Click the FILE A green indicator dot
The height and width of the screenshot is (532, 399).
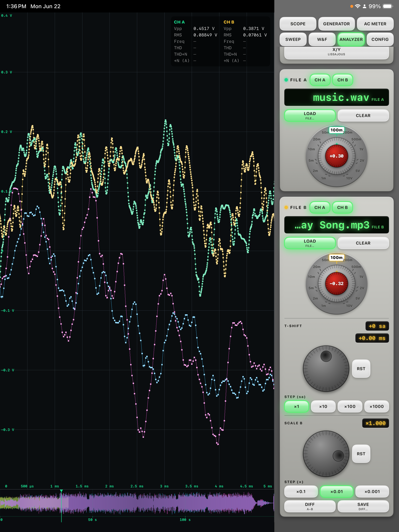pos(286,80)
